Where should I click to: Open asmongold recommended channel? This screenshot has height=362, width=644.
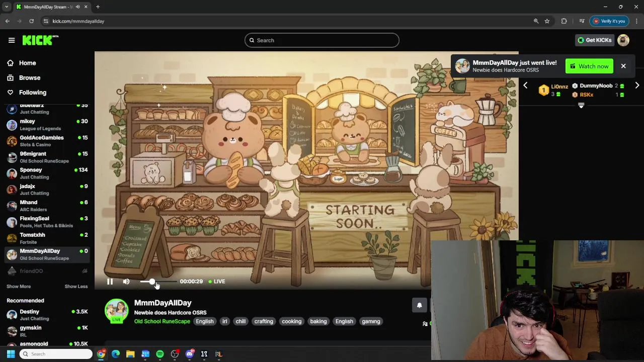point(47,344)
